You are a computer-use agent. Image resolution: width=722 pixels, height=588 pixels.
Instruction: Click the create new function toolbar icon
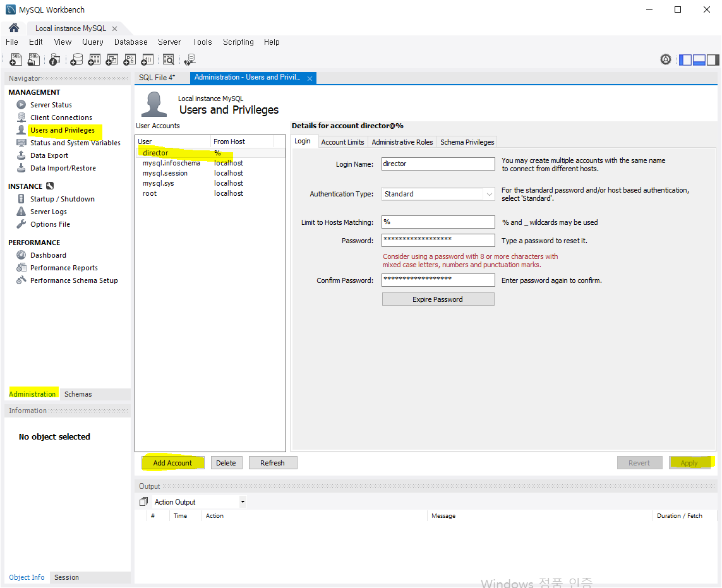(147, 59)
